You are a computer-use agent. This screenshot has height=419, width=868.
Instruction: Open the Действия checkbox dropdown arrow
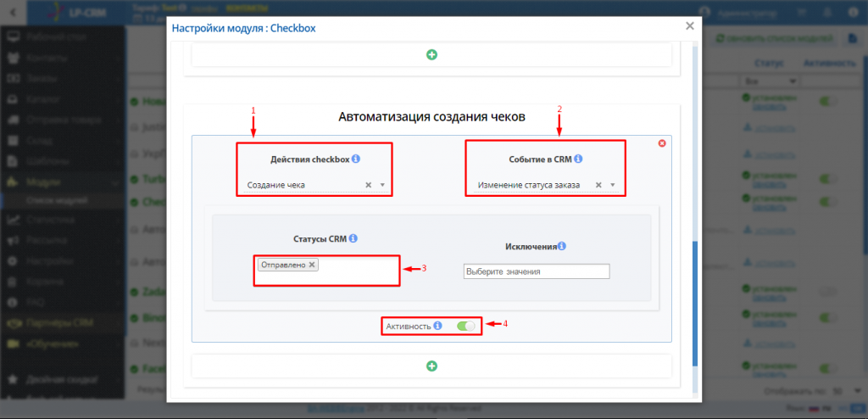[x=382, y=185]
